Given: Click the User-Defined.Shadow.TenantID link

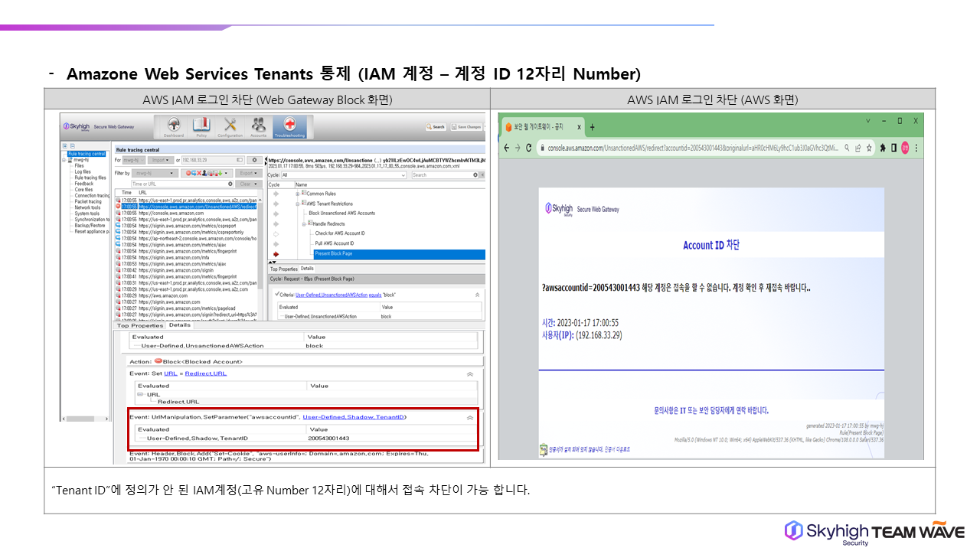Looking at the screenshot, I should [354, 417].
